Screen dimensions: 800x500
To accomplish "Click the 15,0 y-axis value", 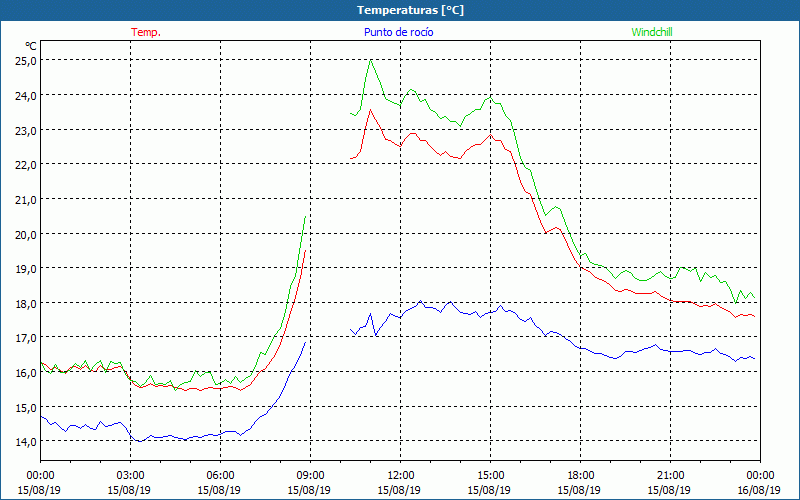I will pyautogui.click(x=26, y=407).
